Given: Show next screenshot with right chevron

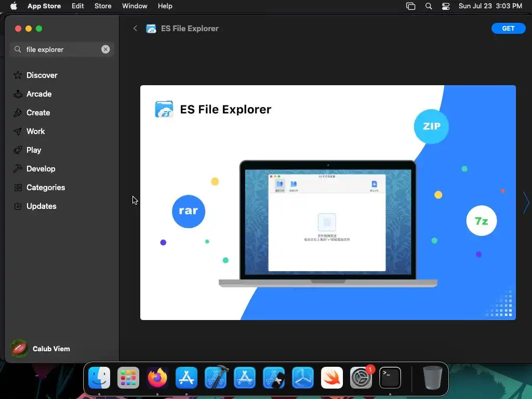Looking at the screenshot, I should pyautogui.click(x=526, y=203).
